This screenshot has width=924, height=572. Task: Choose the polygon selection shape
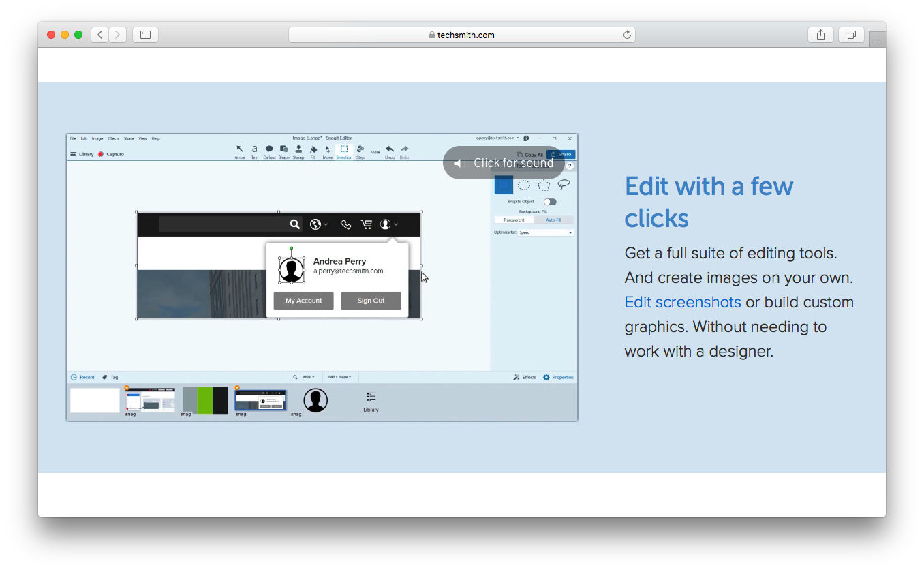[544, 185]
